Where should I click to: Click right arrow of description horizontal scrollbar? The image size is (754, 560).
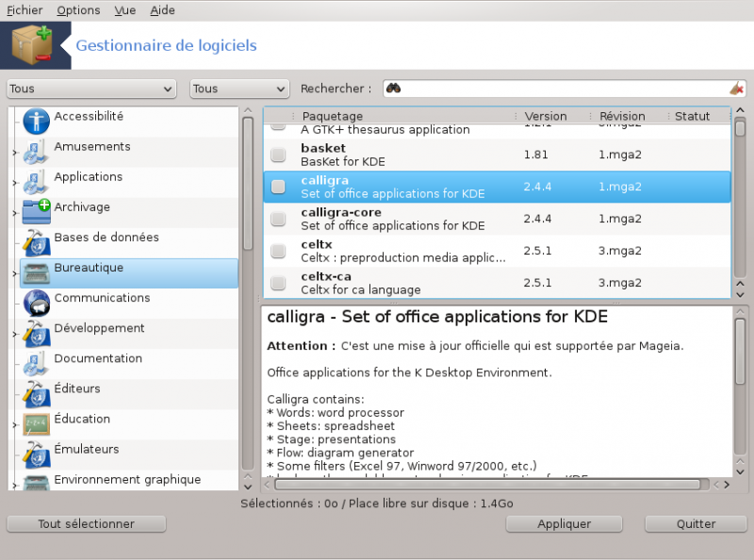tap(727, 485)
